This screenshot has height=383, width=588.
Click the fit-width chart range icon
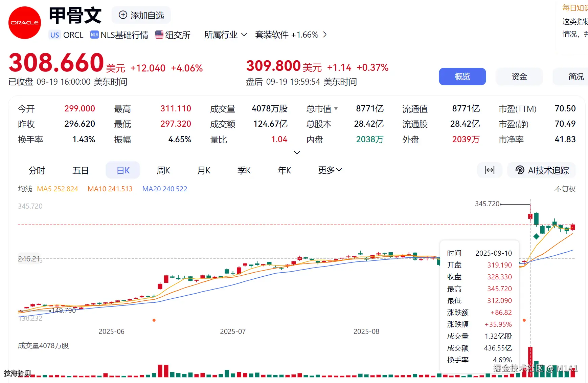click(490, 170)
